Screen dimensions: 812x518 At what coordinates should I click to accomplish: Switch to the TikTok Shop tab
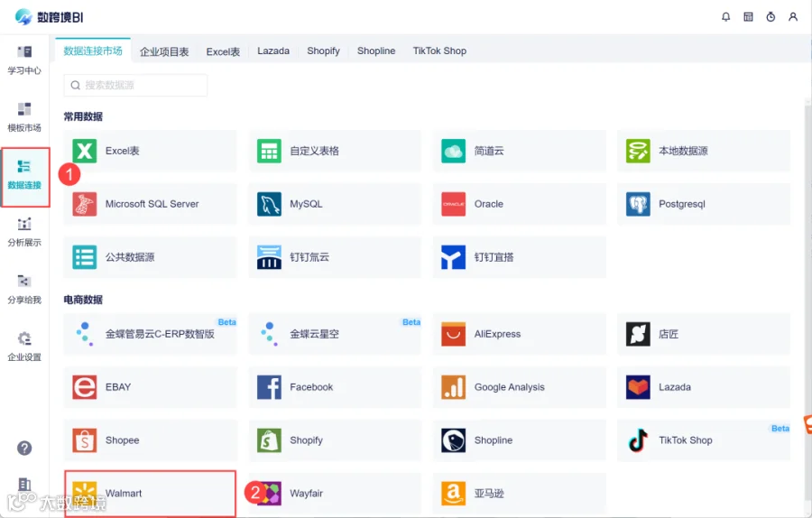pyautogui.click(x=439, y=51)
